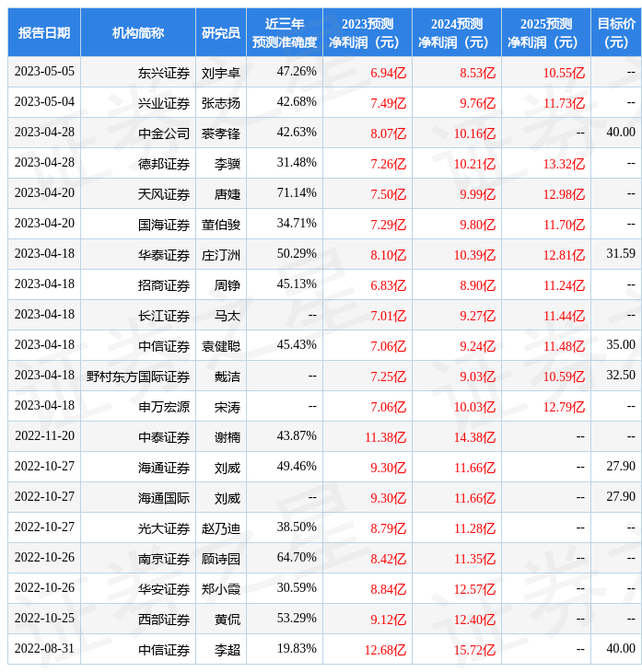
Task: Select the 2022-11-20 report date cell
Action: pos(44,436)
